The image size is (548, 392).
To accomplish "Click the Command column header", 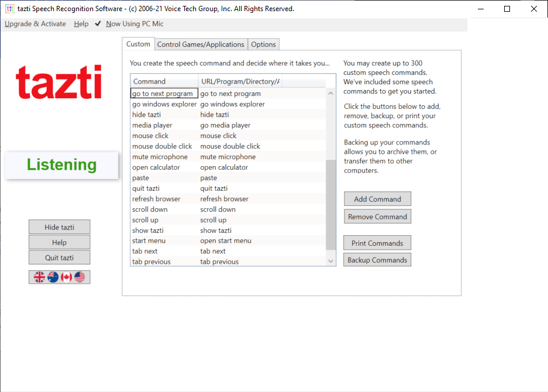I will pos(164,81).
